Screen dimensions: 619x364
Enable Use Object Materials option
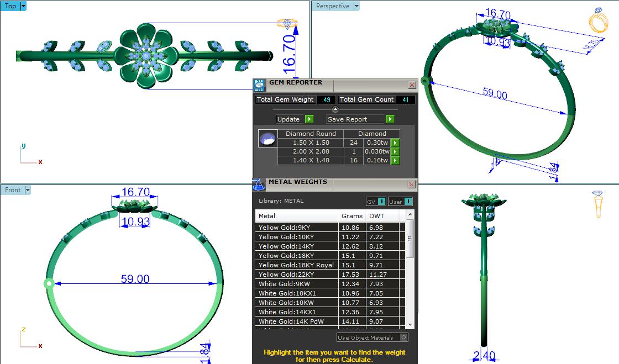[403, 337]
